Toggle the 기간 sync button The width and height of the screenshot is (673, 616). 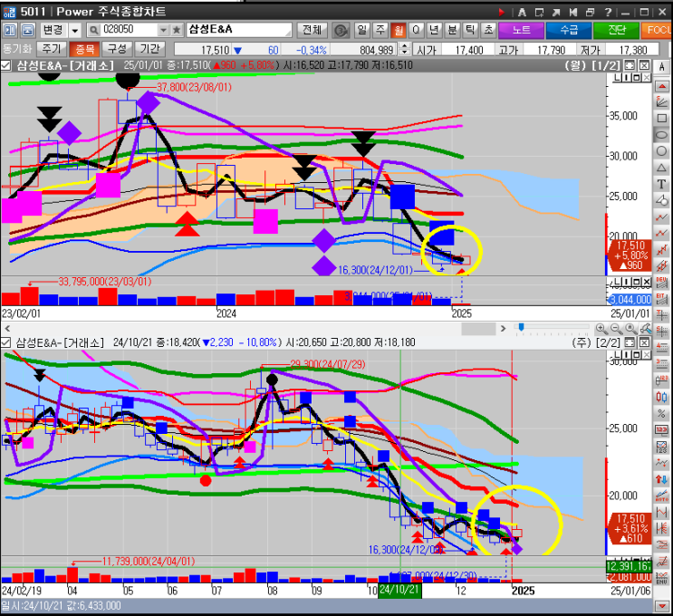pos(149,49)
